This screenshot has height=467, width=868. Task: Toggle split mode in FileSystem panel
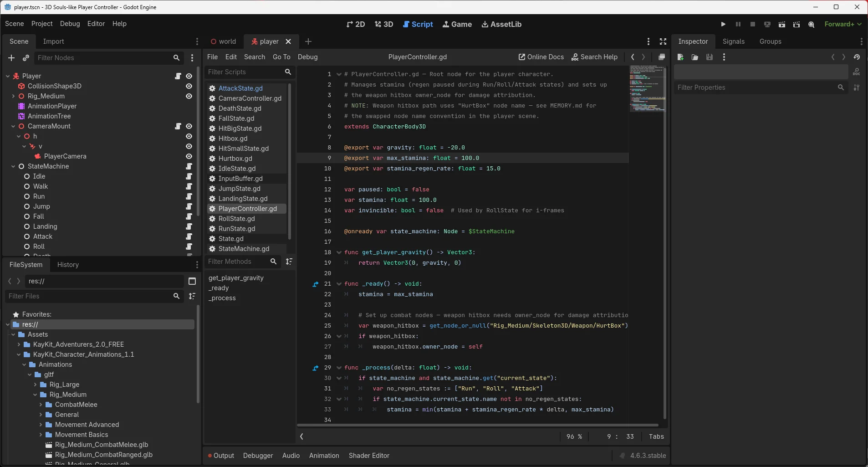point(192,281)
